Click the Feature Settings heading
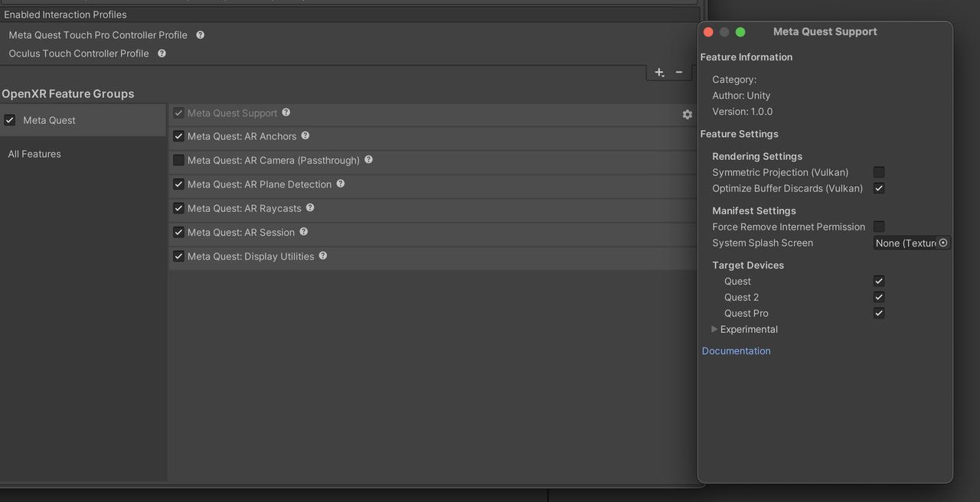 [x=740, y=133]
